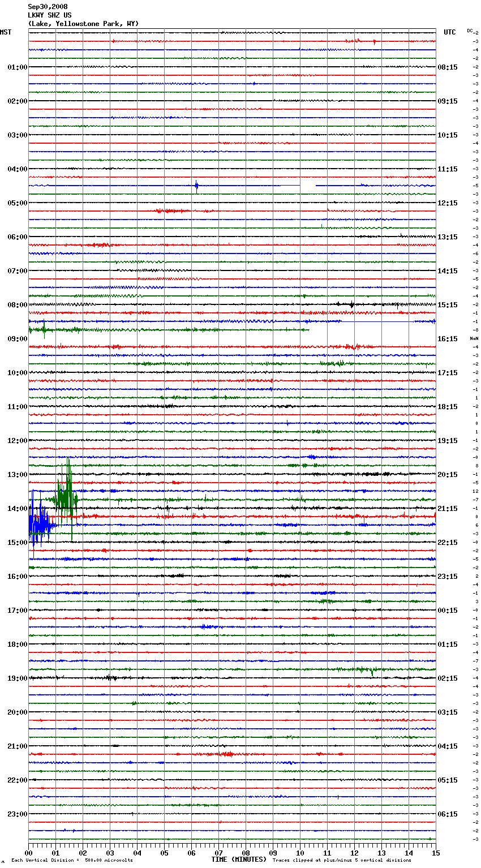
Task: Click the 09:00 MST time label
Action: [x=18, y=339]
